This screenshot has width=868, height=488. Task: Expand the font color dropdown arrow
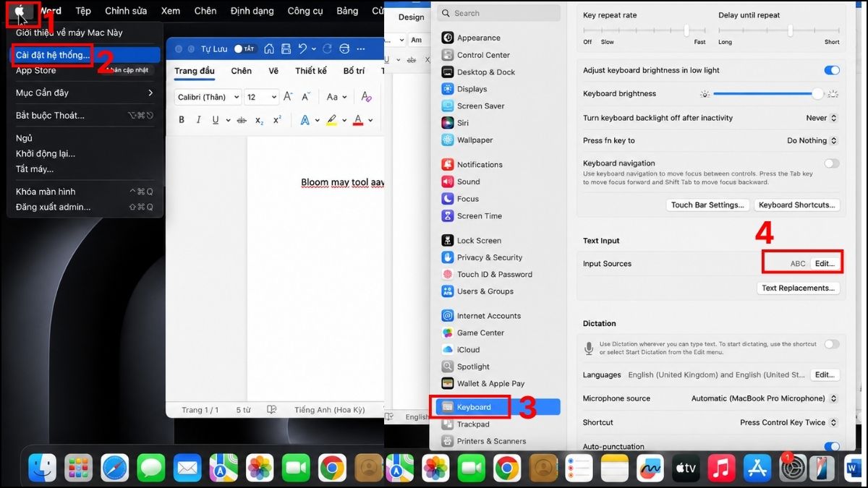coord(370,121)
